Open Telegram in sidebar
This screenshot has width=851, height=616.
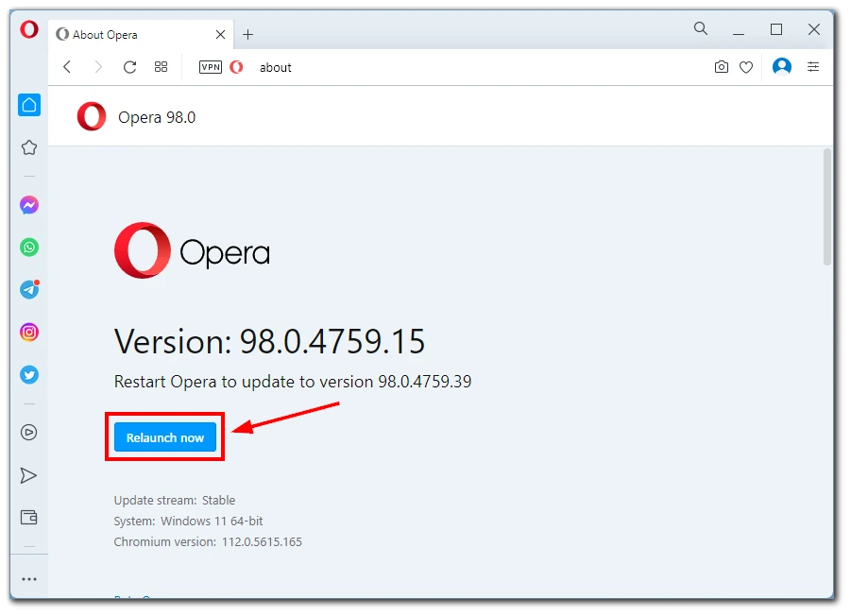(29, 289)
